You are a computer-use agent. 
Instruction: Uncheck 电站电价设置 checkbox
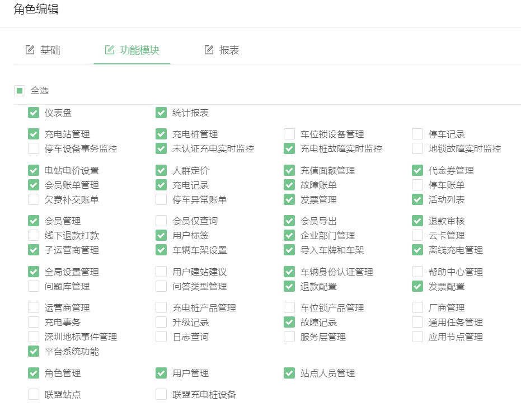(34, 171)
